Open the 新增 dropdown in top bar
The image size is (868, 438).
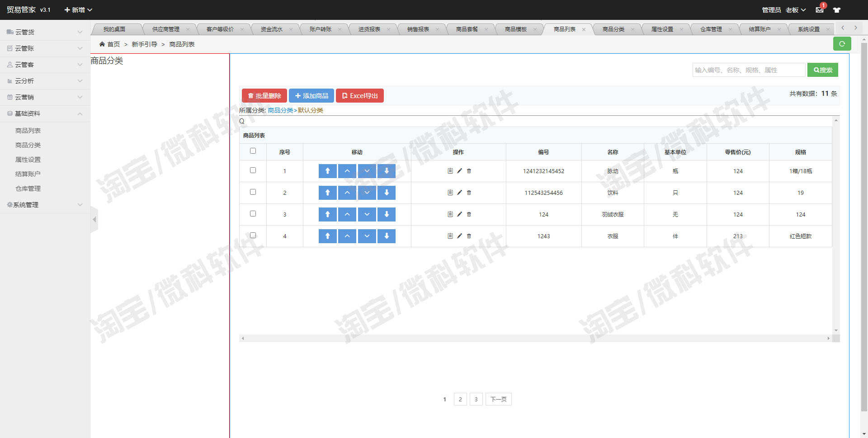click(78, 10)
